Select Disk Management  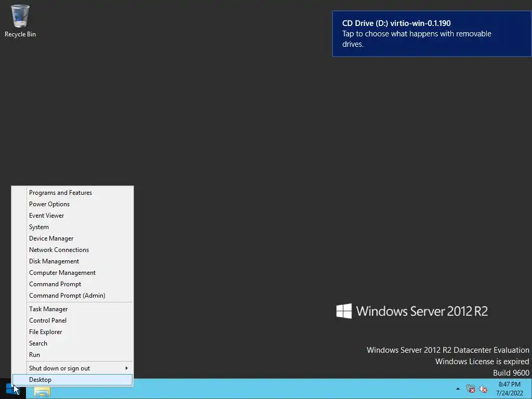point(73,261)
